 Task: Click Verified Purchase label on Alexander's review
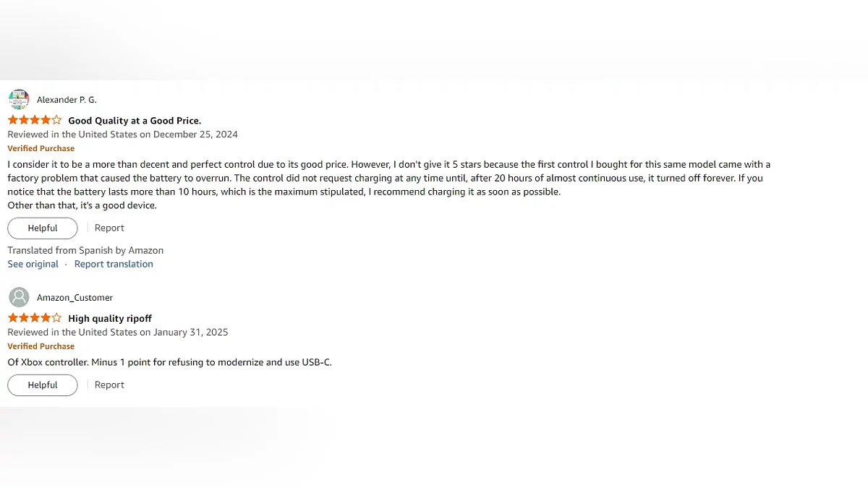coord(41,148)
